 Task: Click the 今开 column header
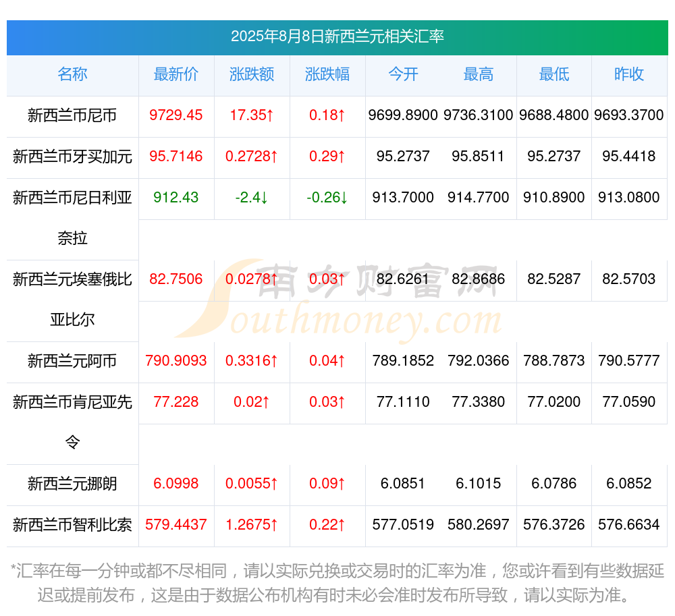pos(403,74)
